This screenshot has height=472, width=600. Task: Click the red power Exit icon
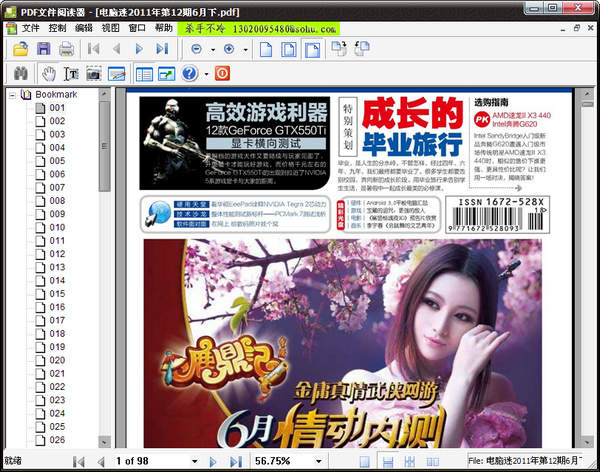[x=223, y=74]
